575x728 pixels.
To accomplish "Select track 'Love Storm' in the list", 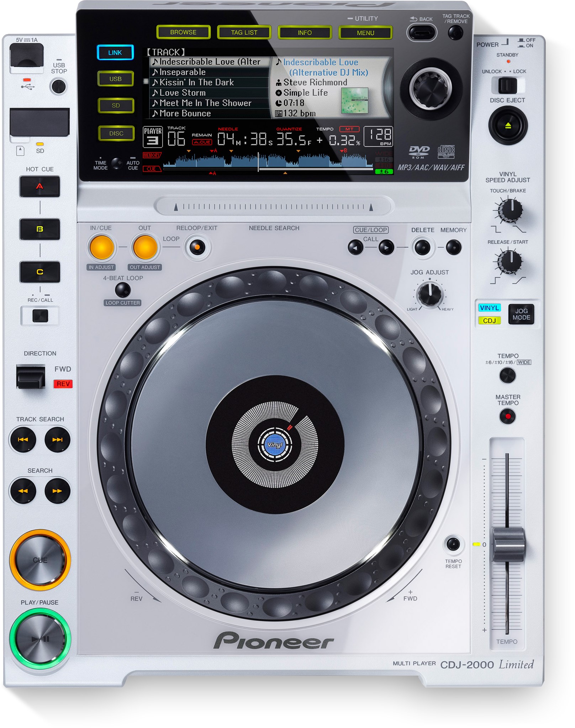I will [210, 93].
